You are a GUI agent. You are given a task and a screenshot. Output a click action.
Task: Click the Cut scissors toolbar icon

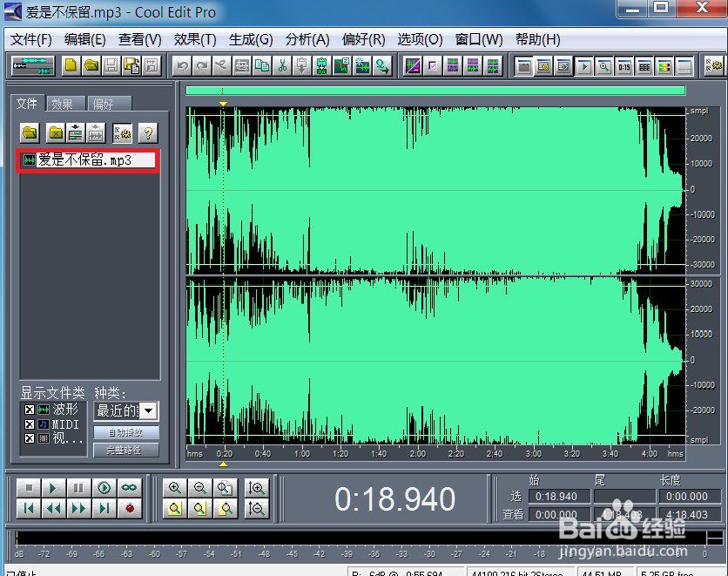(282, 66)
